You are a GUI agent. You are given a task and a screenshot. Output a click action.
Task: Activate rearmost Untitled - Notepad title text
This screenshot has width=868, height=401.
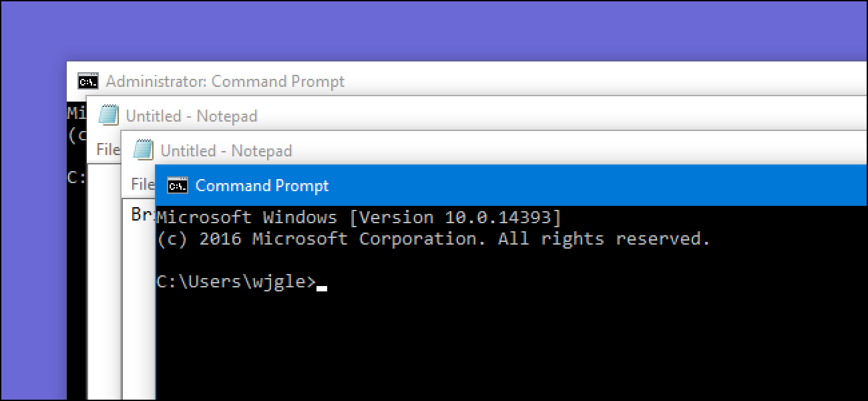(192, 116)
